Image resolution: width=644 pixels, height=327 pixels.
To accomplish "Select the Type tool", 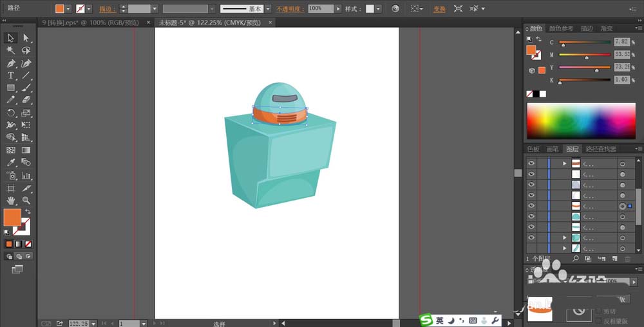I will (x=11, y=75).
